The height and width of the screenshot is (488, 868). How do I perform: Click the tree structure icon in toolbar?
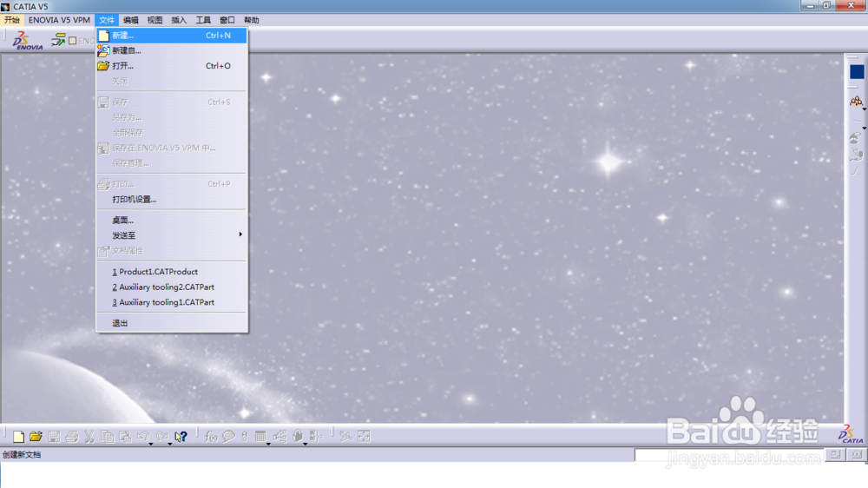click(279, 437)
